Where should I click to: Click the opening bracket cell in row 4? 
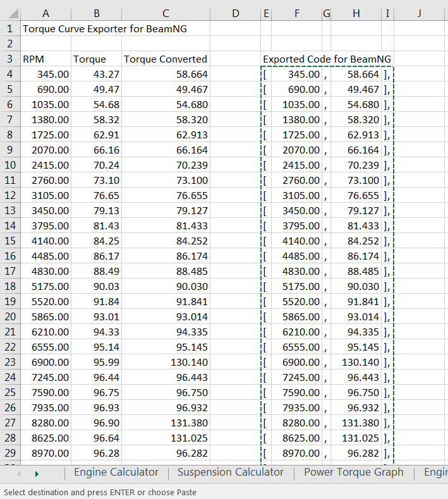[x=266, y=74]
